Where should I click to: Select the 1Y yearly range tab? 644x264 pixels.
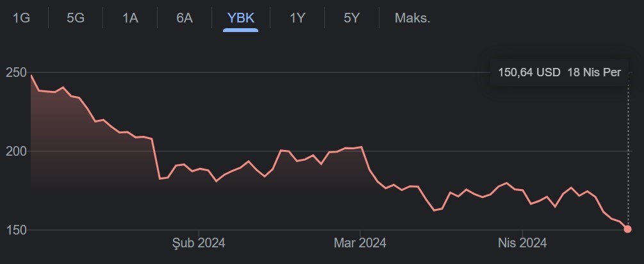tap(297, 18)
